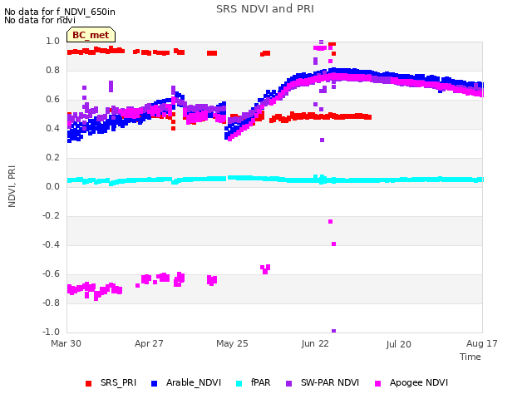Click the 'No data for f_NDVI_650in' message

(60, 12)
